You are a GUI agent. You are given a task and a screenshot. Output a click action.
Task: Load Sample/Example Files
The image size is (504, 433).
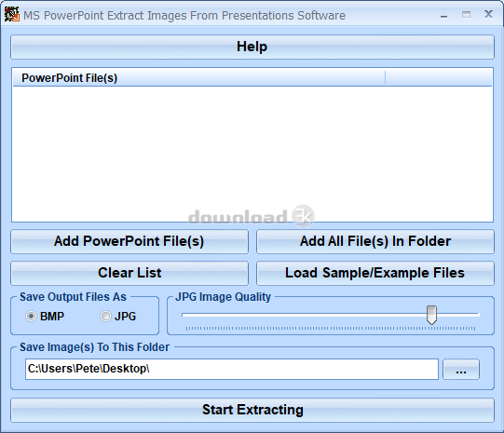click(x=375, y=273)
